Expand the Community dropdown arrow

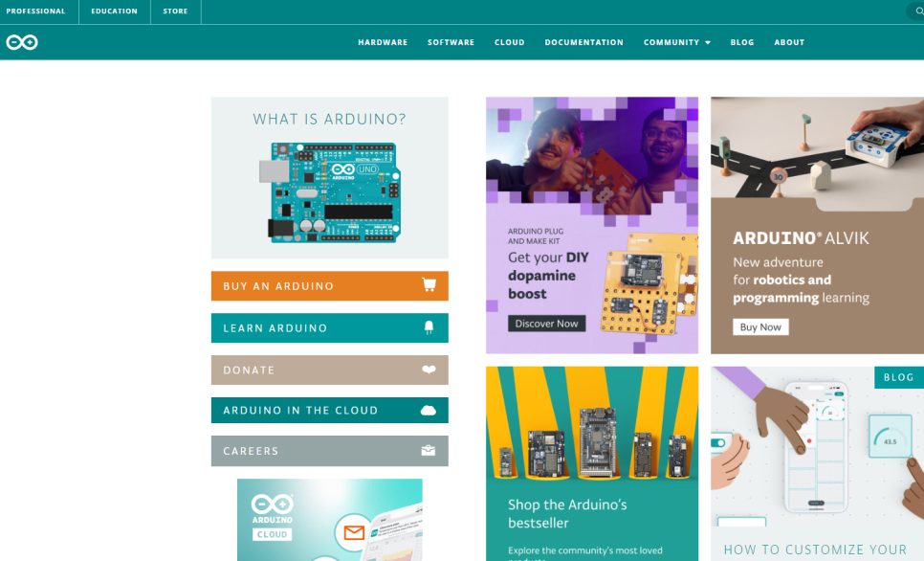pos(708,42)
